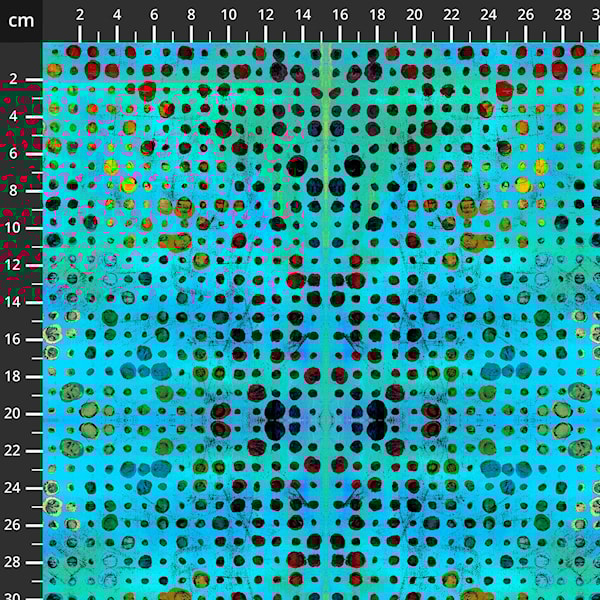Click the cm unit label
The image size is (600, 600).
[x=21, y=20]
